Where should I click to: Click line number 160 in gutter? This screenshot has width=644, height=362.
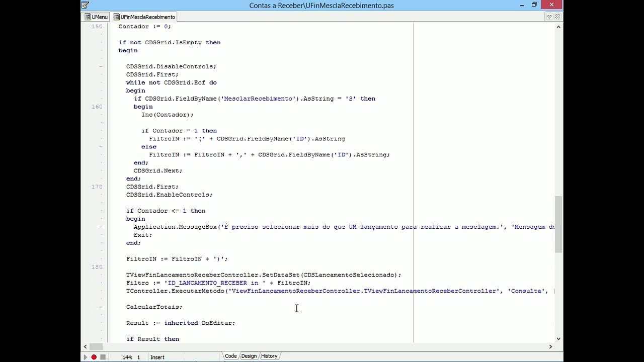pos(97,107)
